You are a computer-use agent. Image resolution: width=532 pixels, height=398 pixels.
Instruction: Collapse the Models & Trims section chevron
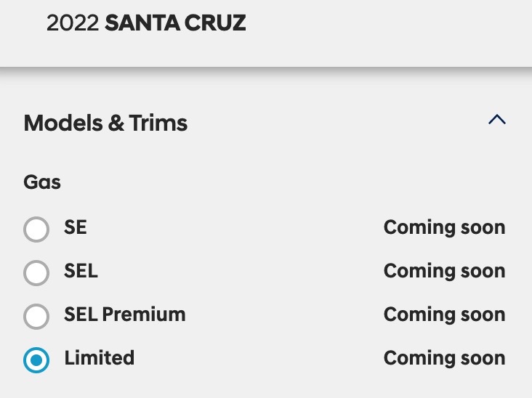pyautogui.click(x=497, y=120)
